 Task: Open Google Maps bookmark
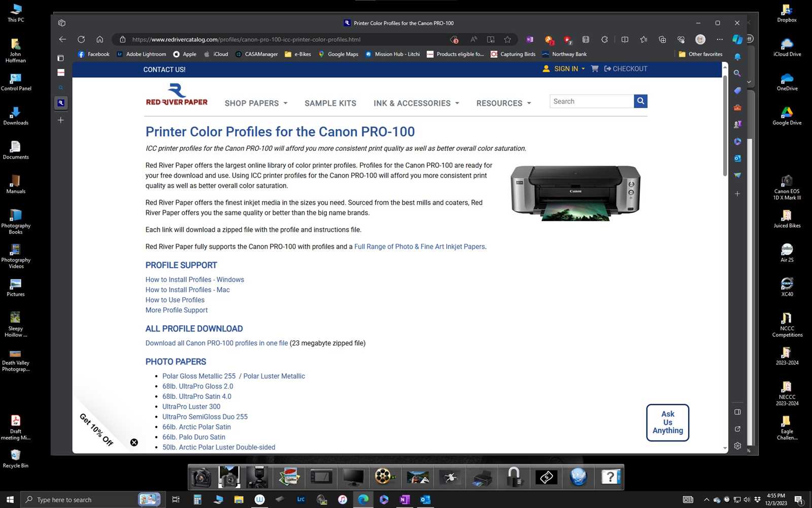click(x=338, y=54)
